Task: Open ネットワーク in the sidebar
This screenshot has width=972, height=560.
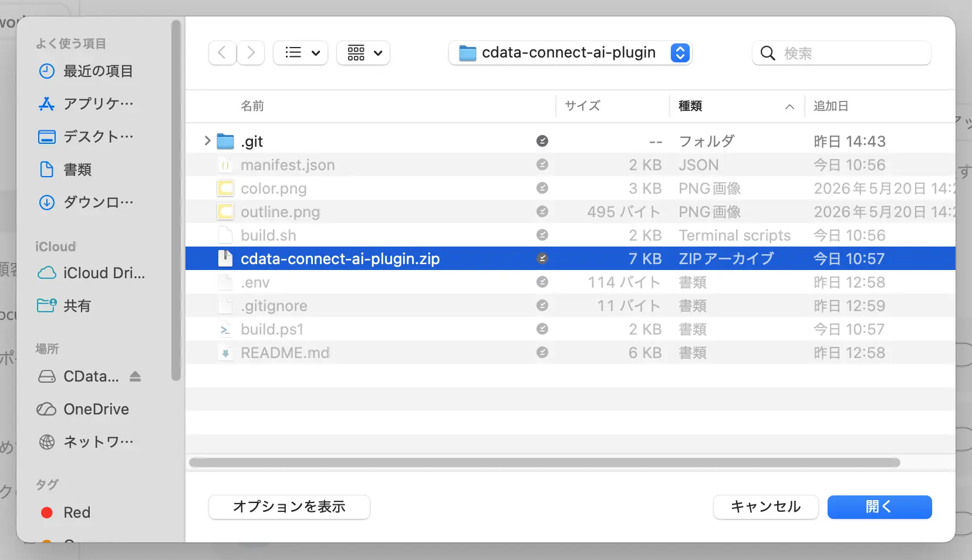Action: coord(99,442)
